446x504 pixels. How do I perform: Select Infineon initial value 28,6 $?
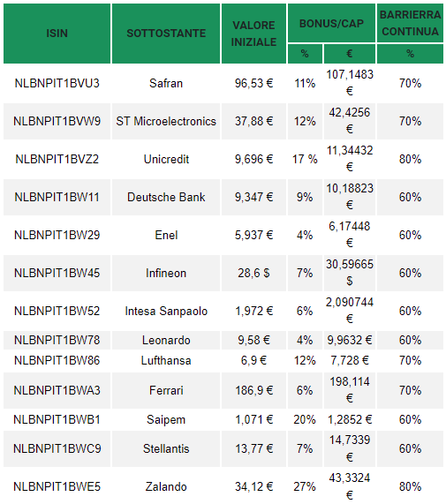253,273
